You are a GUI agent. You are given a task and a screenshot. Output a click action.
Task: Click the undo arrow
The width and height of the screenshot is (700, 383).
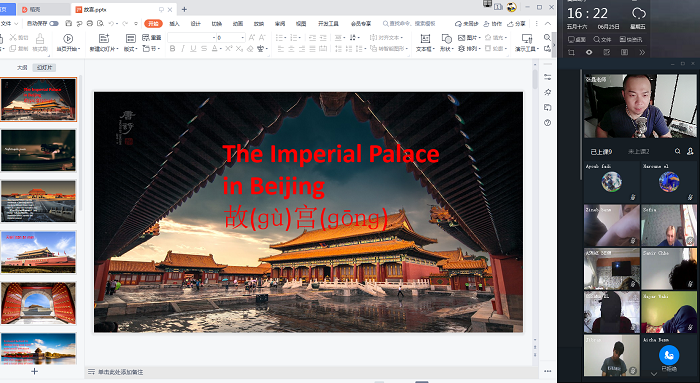[111, 23]
